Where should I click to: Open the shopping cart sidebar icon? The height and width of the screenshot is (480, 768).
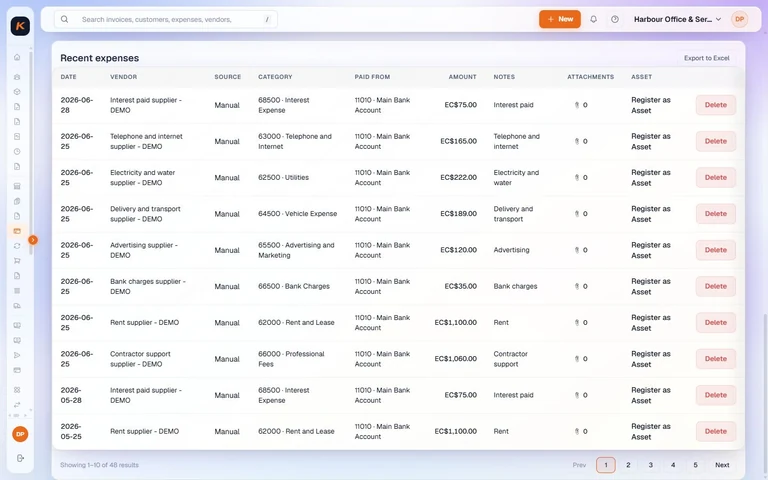pyautogui.click(x=17, y=261)
